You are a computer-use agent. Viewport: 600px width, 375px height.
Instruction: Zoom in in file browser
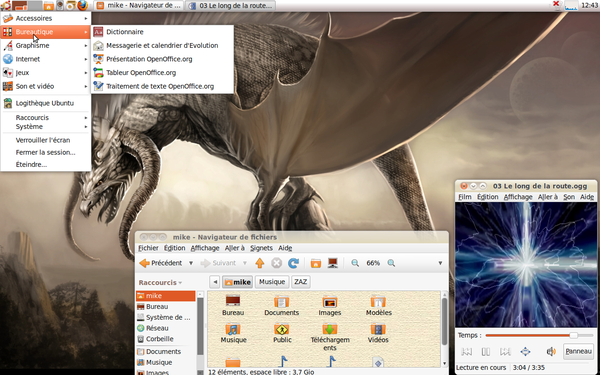click(391, 263)
